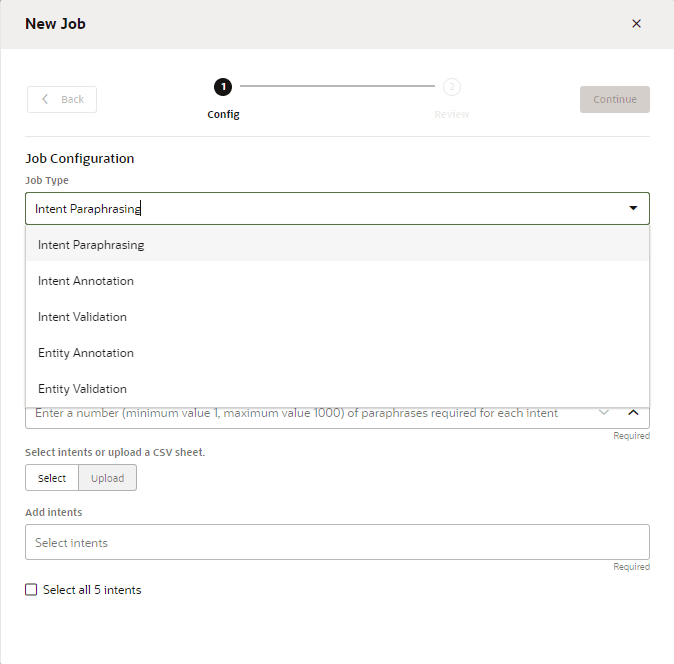Close the New Job dialog
Viewport: 674px width, 664px height.
tap(636, 24)
